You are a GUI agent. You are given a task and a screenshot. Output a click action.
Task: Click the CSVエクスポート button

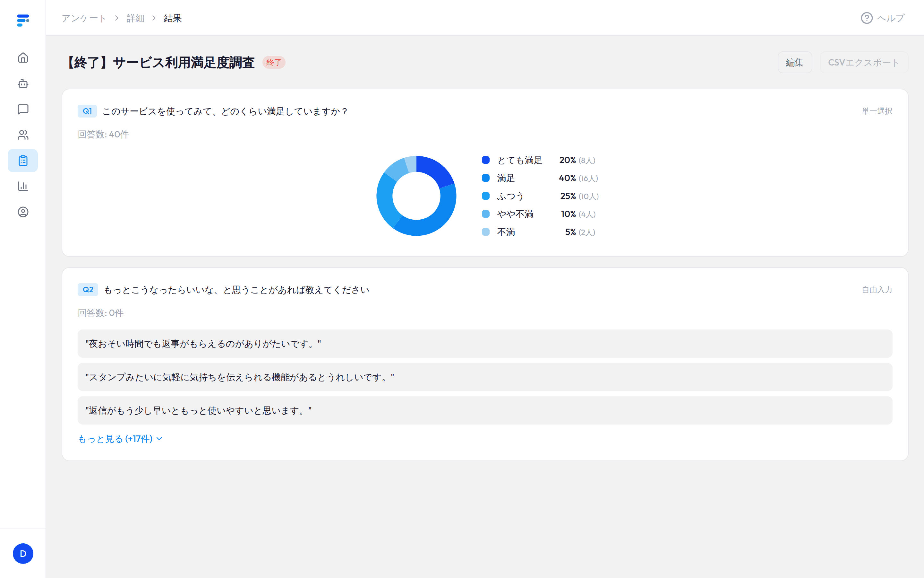click(864, 62)
